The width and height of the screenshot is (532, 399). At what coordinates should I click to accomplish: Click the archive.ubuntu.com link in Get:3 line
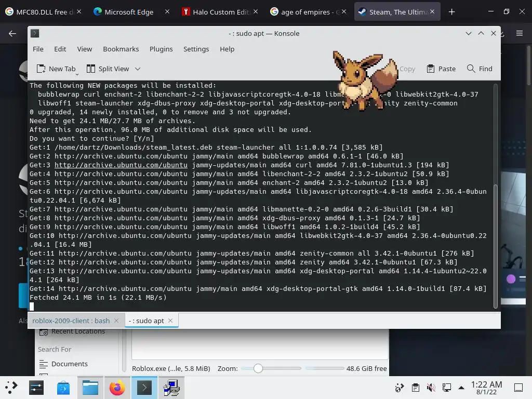click(x=121, y=165)
